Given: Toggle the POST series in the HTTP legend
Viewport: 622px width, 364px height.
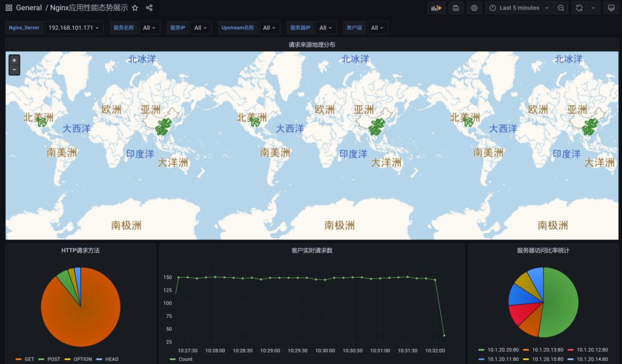Looking at the screenshot, I should coord(49,360).
